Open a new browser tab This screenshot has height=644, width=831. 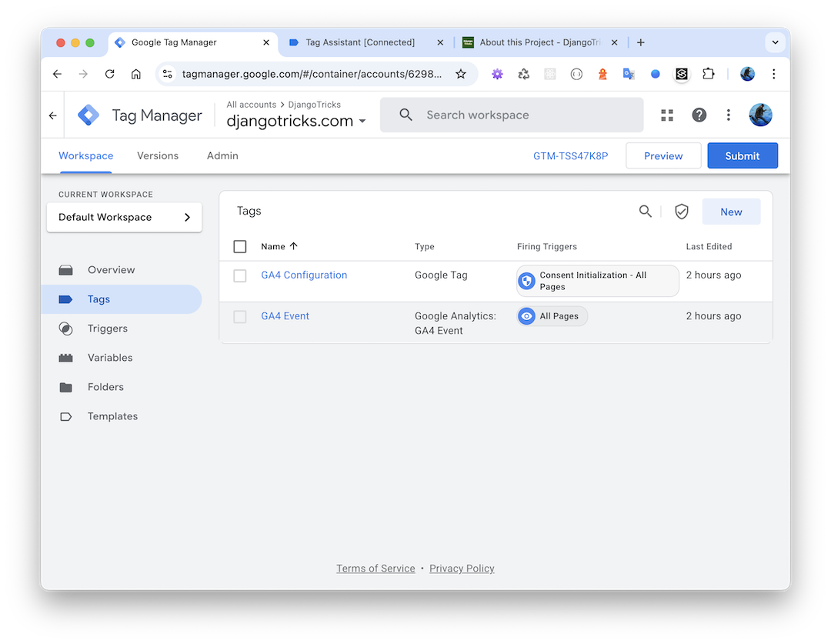(641, 42)
